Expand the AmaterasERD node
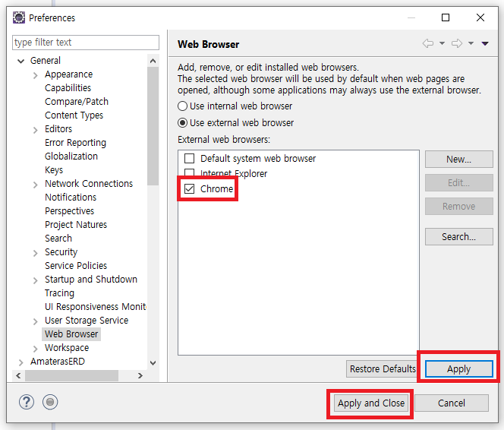 click(21, 362)
